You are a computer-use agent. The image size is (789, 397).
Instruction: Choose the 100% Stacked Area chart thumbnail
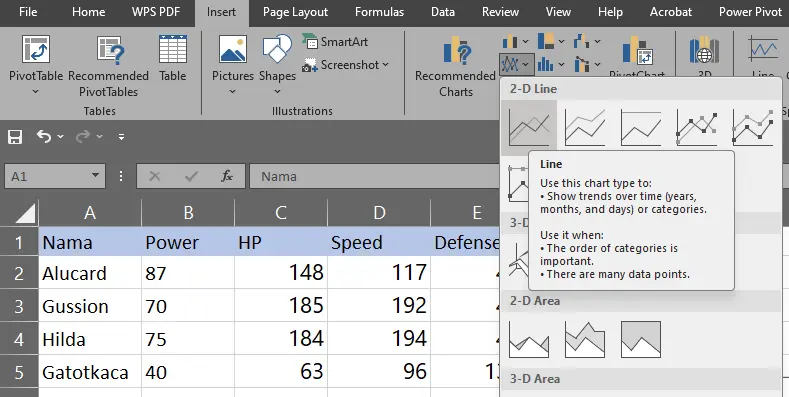click(641, 340)
